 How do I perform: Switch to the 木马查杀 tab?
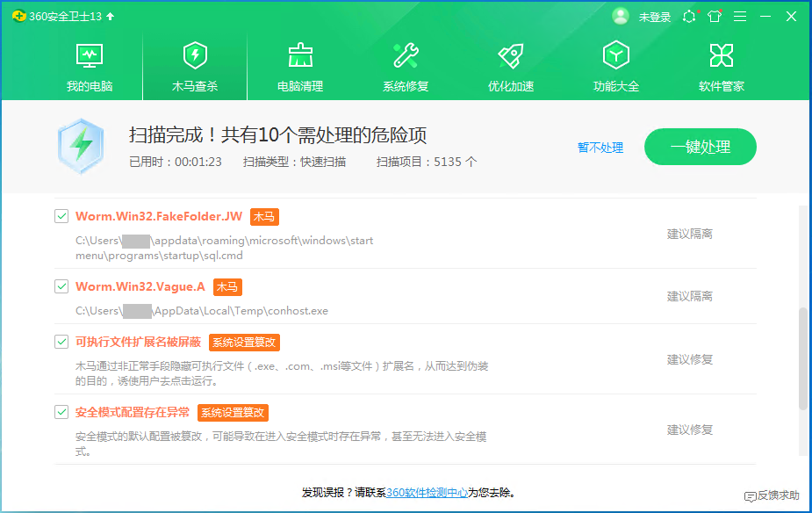(195, 67)
